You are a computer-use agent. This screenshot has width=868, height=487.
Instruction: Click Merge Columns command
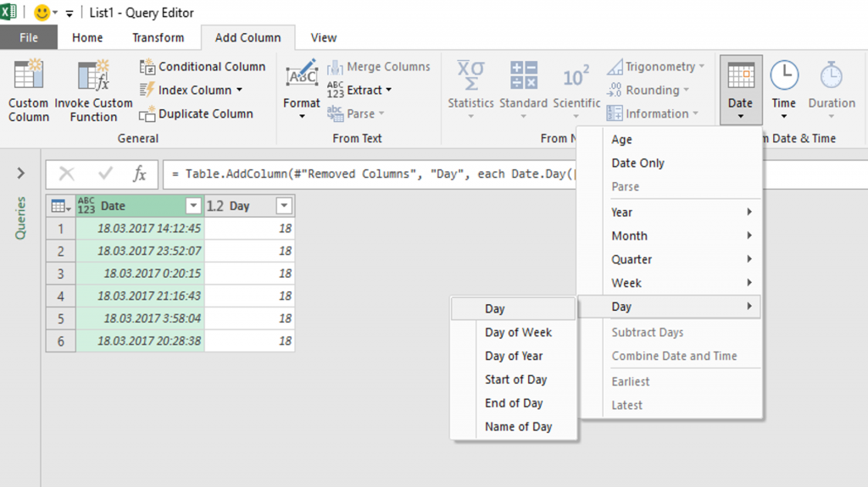[x=378, y=66]
